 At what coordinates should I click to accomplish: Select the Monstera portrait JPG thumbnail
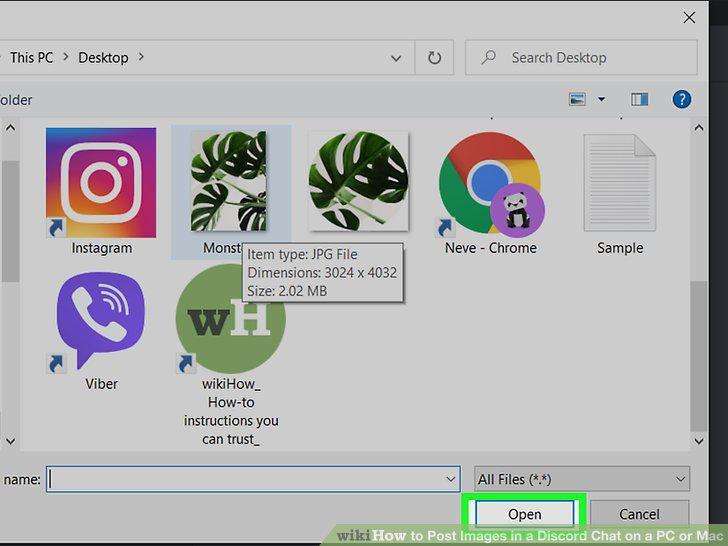[229, 181]
